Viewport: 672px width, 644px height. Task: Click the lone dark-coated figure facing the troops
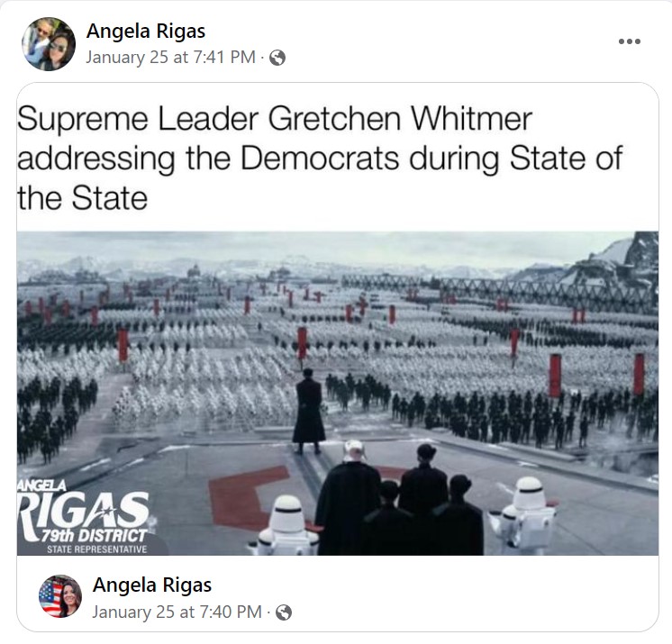click(309, 411)
